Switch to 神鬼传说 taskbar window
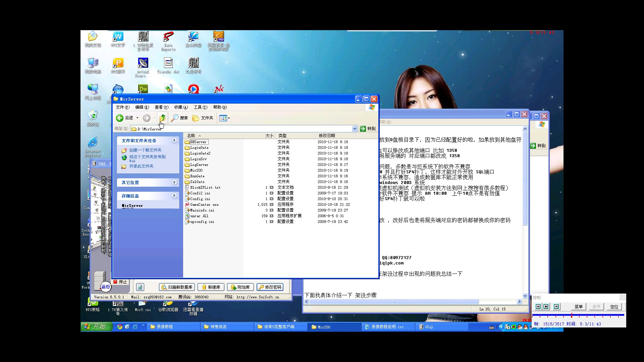Viewport: 644px width, 362px height. click(x=227, y=327)
